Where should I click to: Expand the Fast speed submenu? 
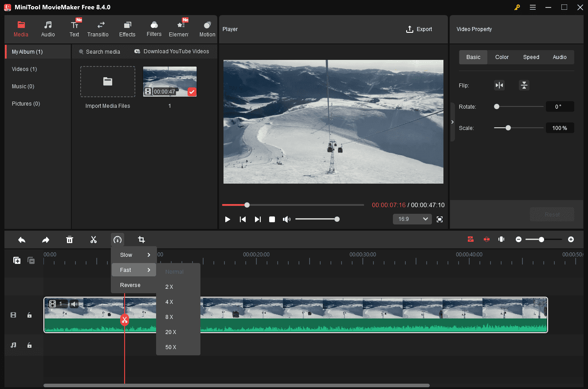[133, 270]
